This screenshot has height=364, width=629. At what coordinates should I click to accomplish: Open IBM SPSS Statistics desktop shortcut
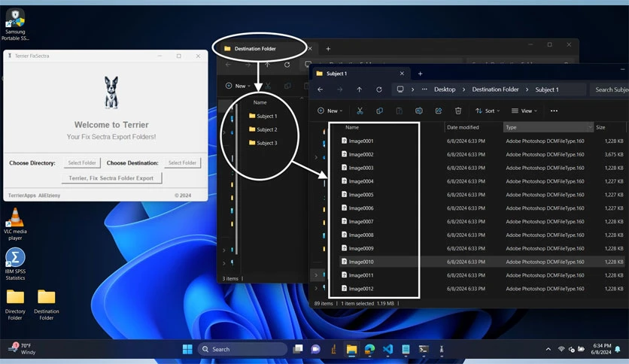point(15,264)
